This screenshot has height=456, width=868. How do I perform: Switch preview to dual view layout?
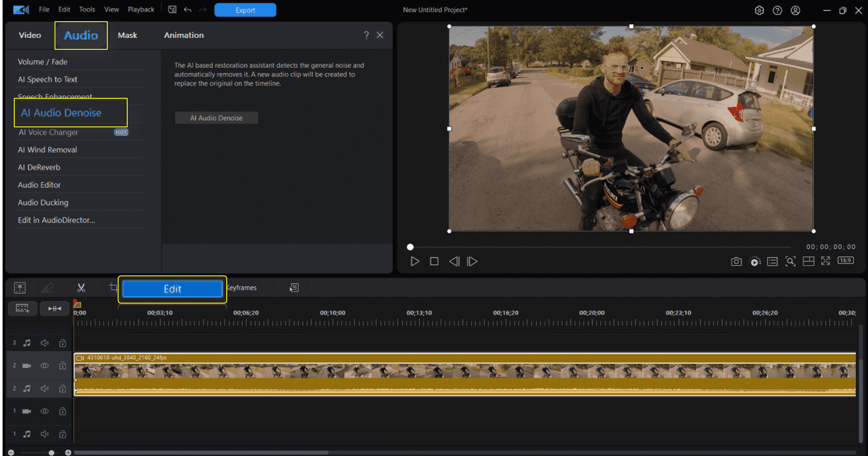[x=808, y=262]
